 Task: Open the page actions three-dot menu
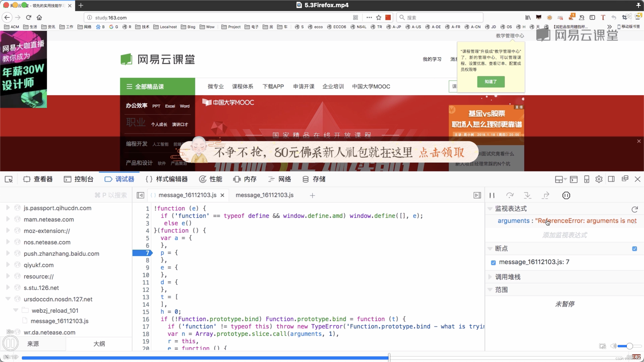click(369, 17)
